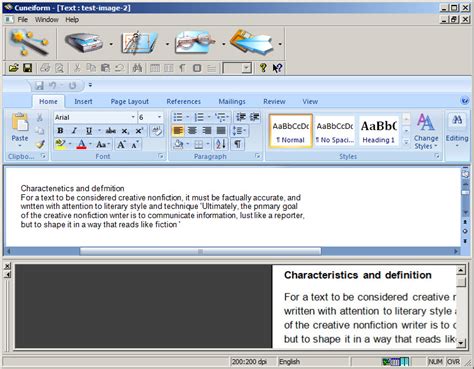Toggle Italic formatting
This screenshot has height=369, width=474.
coord(75,131)
